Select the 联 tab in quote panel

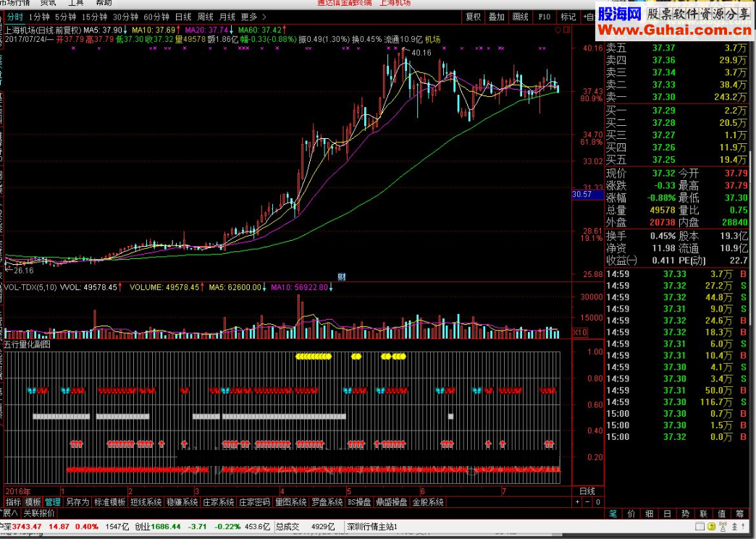[x=704, y=514]
